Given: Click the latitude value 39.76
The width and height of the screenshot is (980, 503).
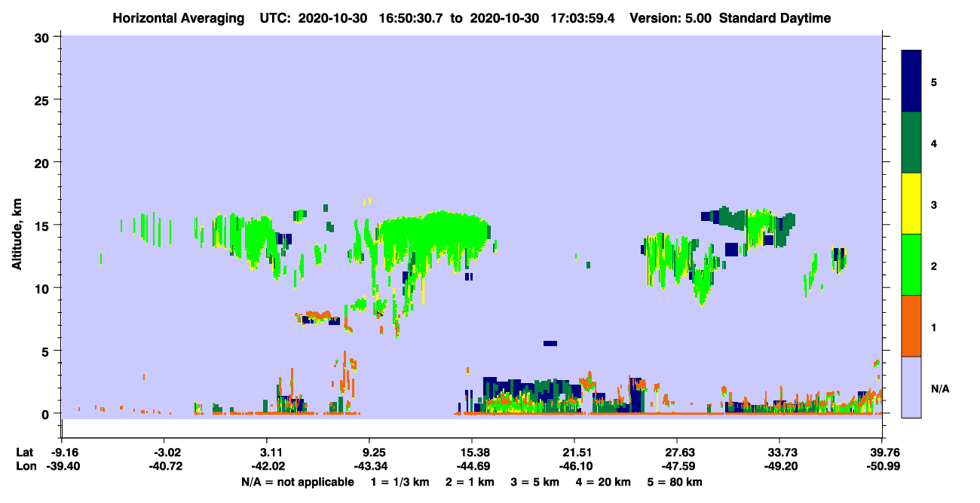Looking at the screenshot, I should point(882,452).
